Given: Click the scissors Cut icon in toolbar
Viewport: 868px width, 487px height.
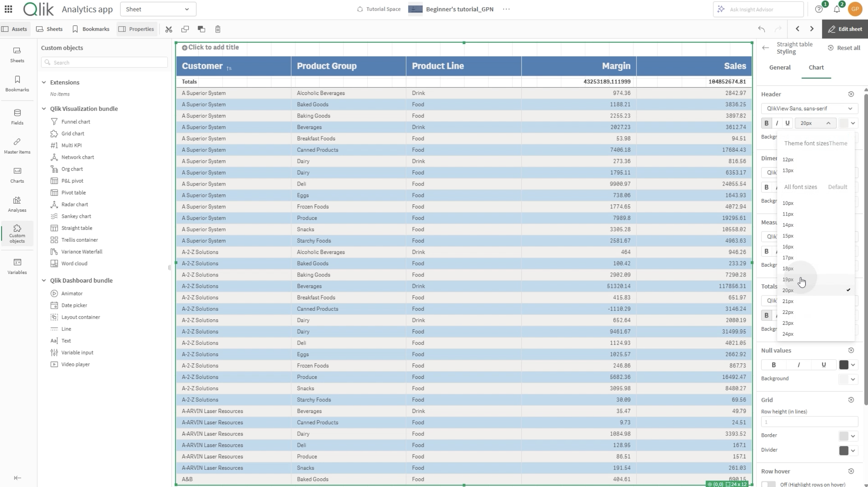Looking at the screenshot, I should click(169, 29).
